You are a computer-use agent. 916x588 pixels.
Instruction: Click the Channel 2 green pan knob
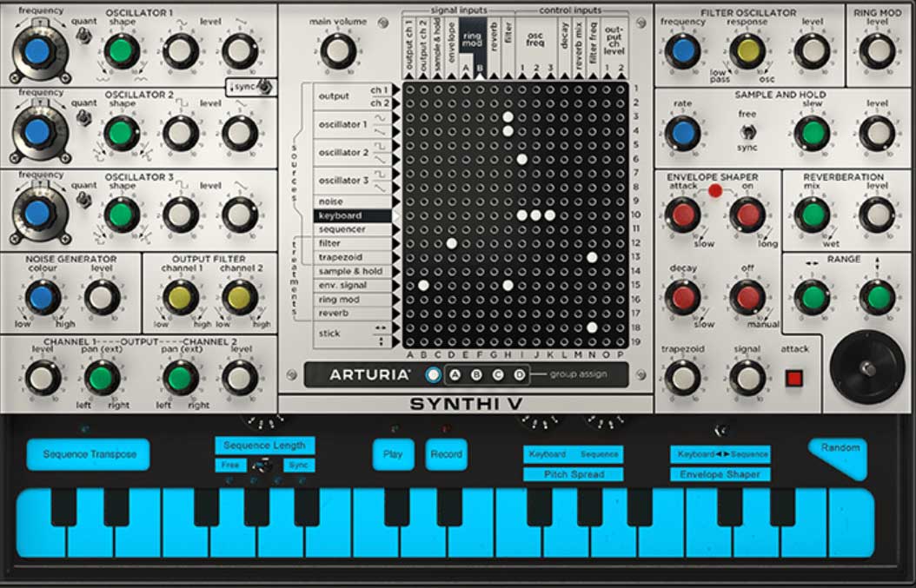tap(180, 378)
